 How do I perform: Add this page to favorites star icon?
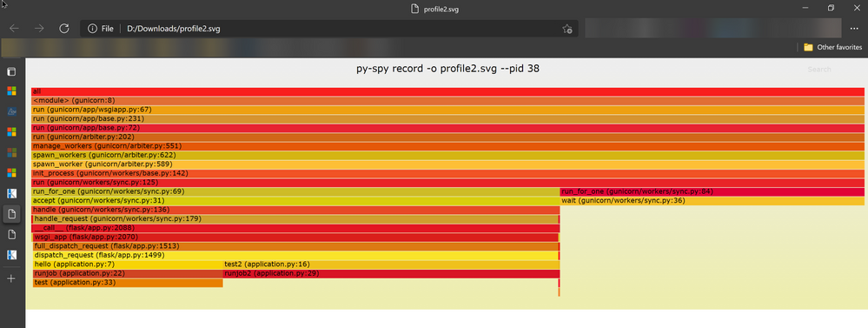(x=567, y=29)
